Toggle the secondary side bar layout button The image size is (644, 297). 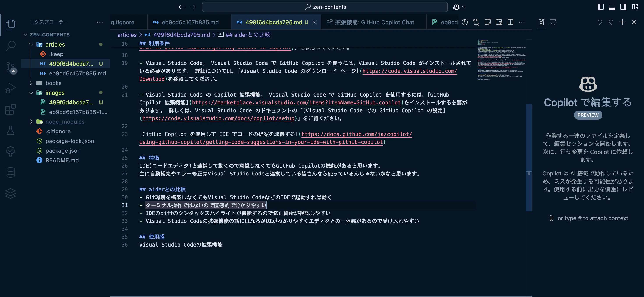(623, 7)
